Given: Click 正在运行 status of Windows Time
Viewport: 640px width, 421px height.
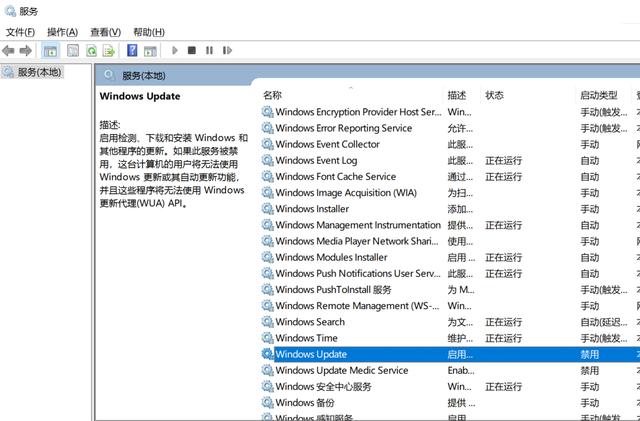Looking at the screenshot, I should pos(504,338).
